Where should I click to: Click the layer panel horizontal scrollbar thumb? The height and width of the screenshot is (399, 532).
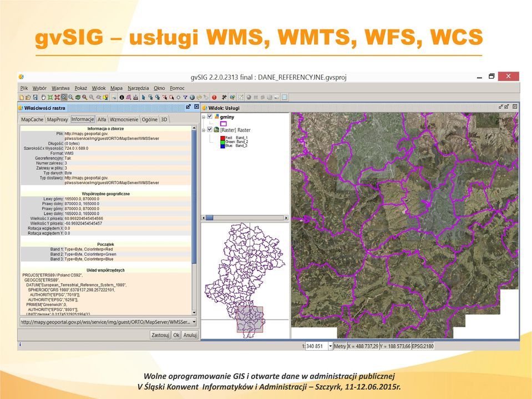(209, 218)
